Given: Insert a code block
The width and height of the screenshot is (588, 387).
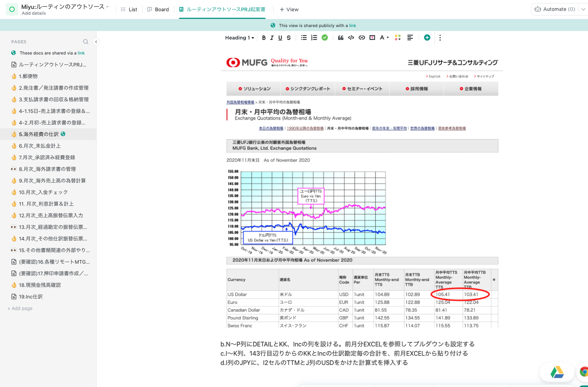Looking at the screenshot, I should click(x=351, y=38).
